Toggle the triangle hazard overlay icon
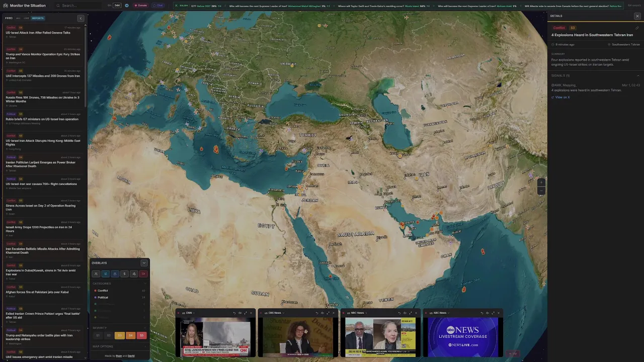This screenshot has width=644, height=362. tap(134, 274)
